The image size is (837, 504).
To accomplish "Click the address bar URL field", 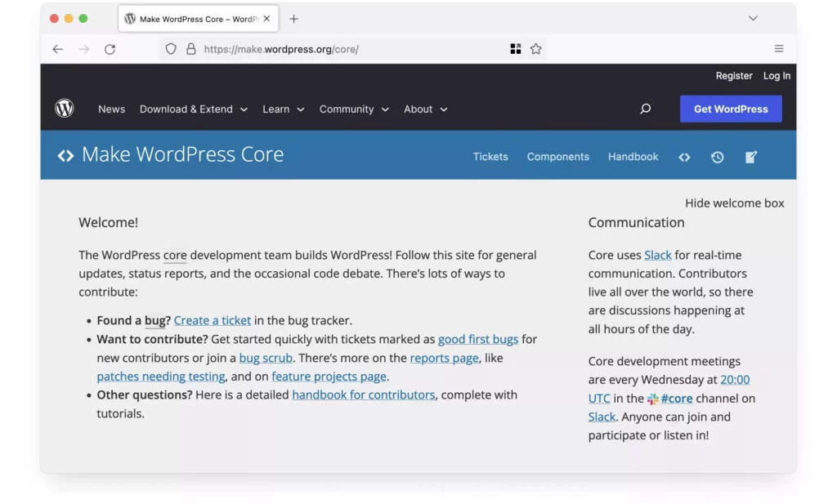I will coord(352,49).
